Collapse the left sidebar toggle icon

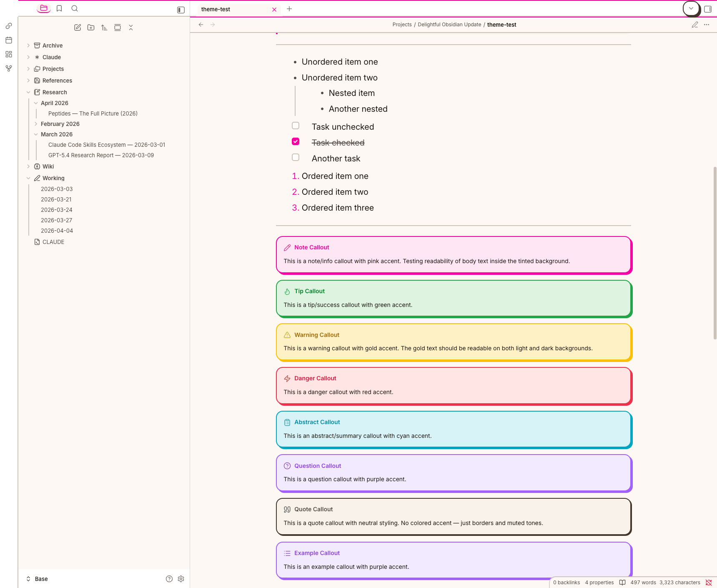181,10
